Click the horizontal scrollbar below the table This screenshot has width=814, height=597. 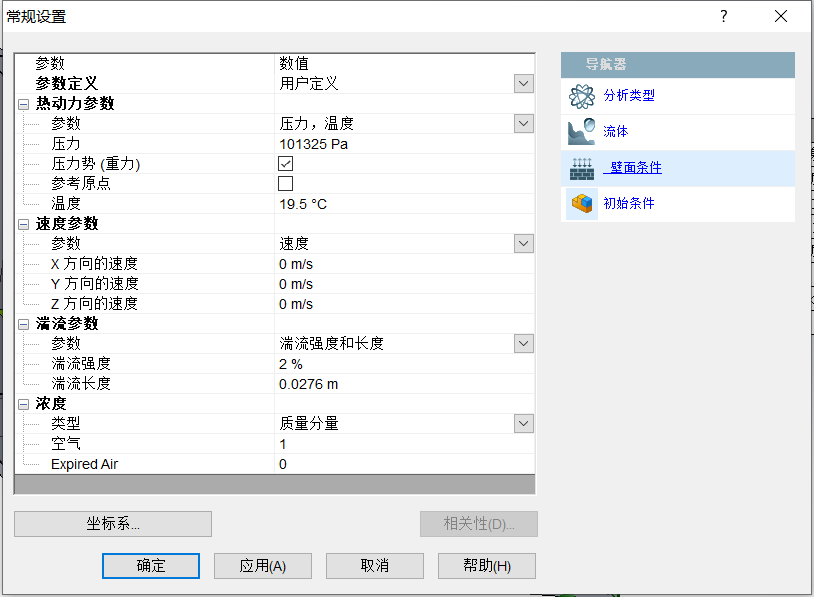click(275, 486)
